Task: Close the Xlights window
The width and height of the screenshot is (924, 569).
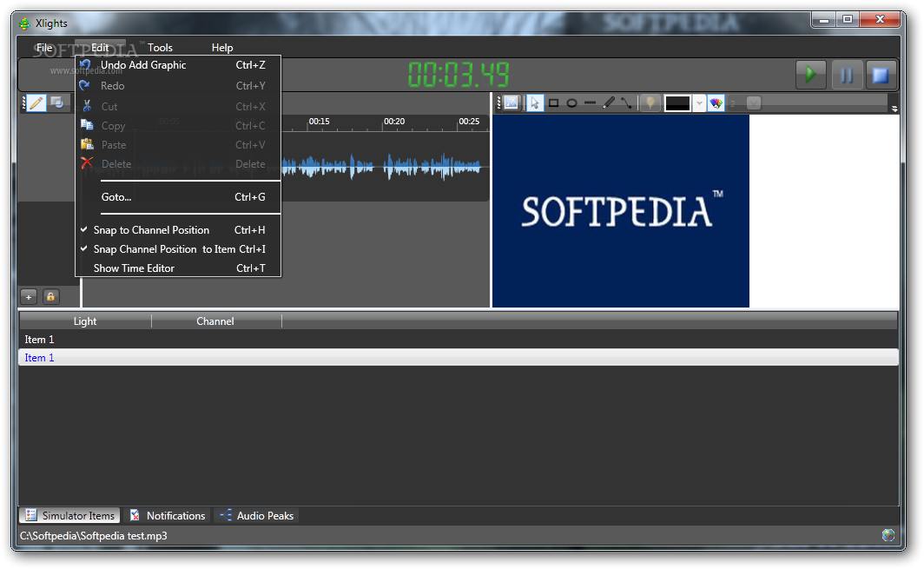Action: click(x=880, y=20)
